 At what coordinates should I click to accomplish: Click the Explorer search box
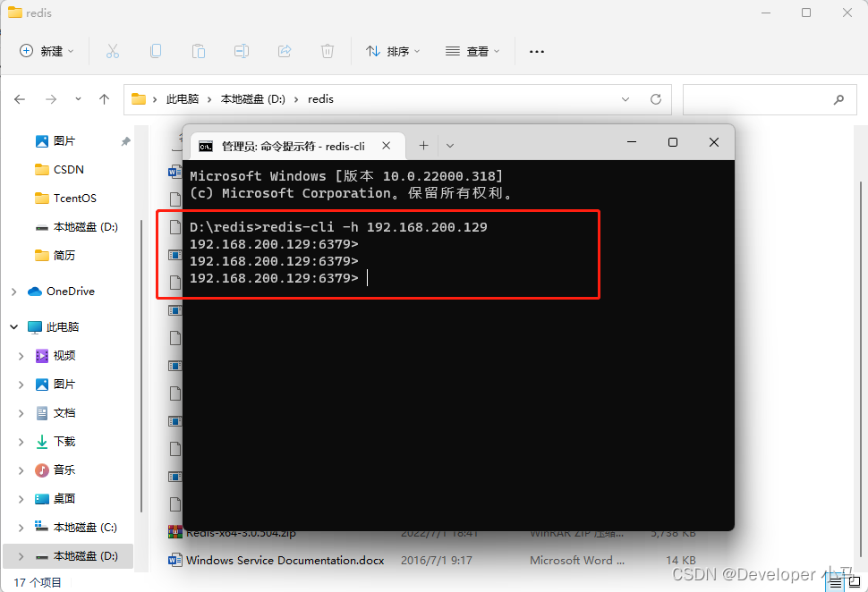click(x=770, y=99)
